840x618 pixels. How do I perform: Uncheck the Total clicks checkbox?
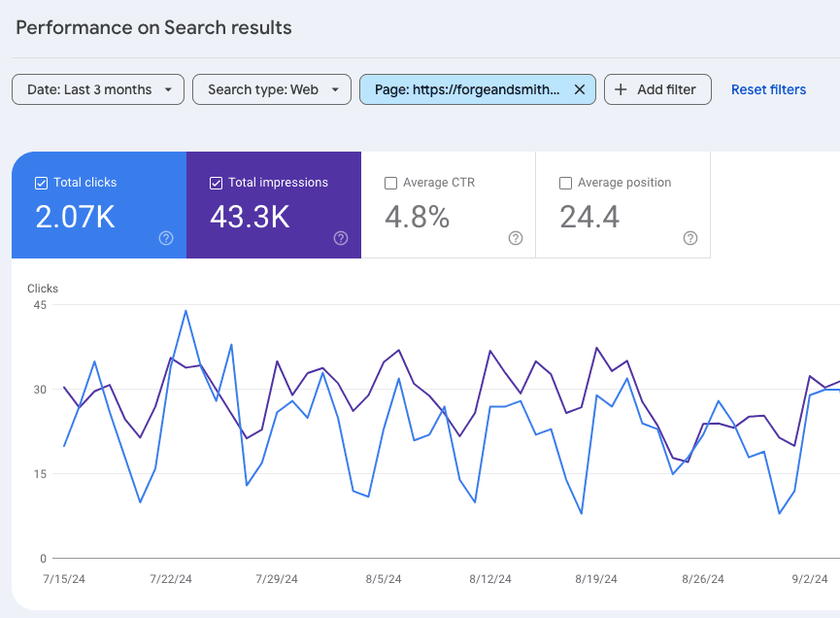tap(41, 183)
